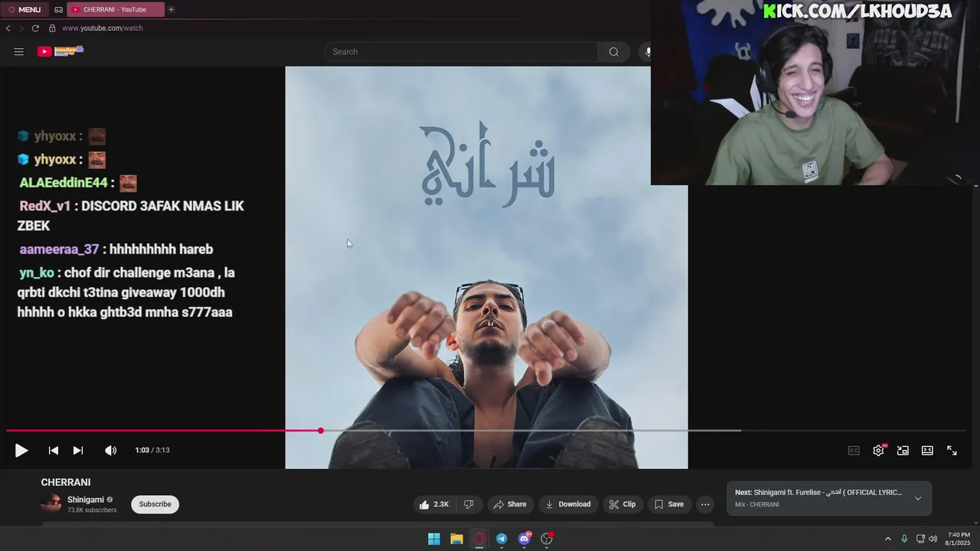Create a Clip with scissors button

point(622,504)
